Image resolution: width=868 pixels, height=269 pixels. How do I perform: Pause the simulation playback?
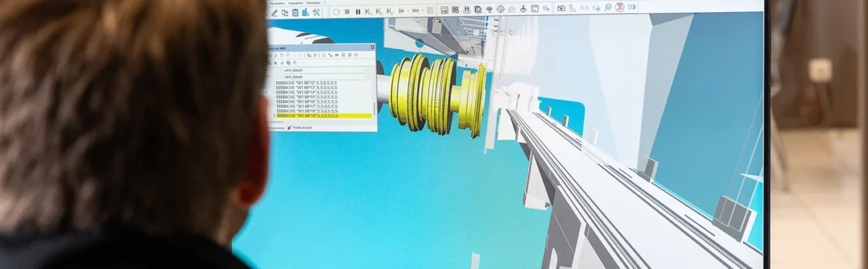pos(358,12)
